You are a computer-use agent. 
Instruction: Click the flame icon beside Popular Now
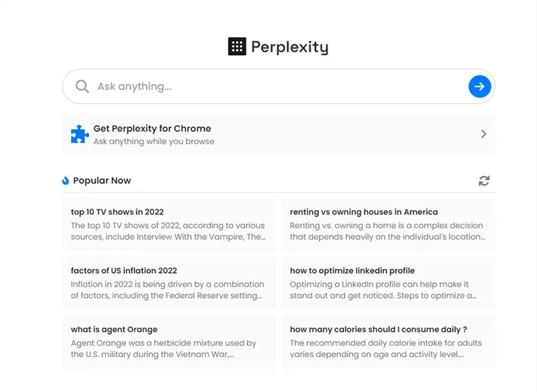tap(66, 181)
